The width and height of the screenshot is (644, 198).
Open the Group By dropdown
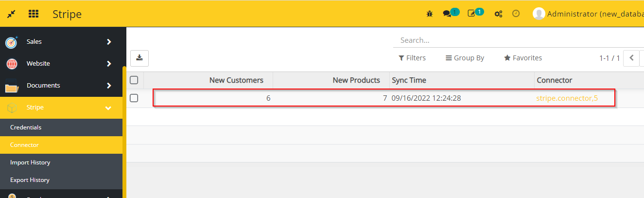(465, 58)
